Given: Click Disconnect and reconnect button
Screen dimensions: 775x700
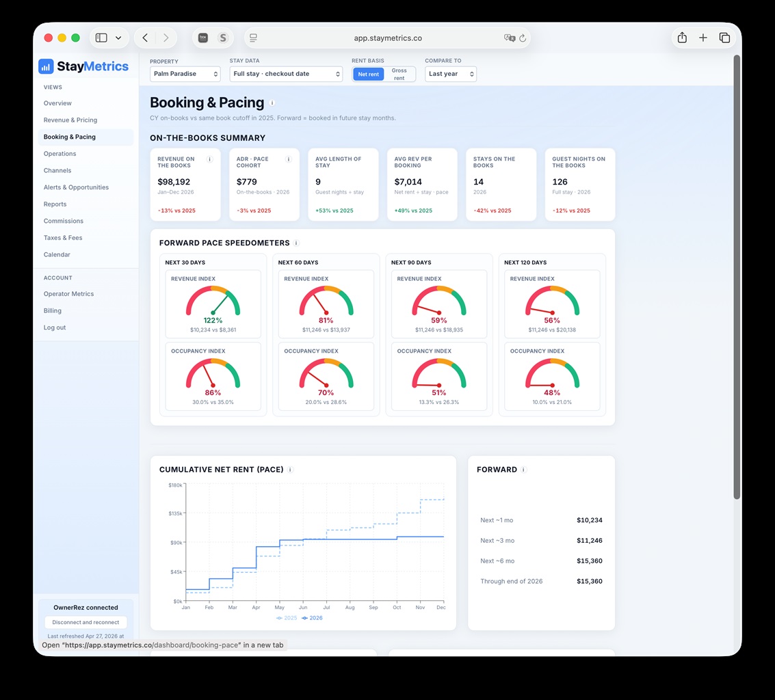Looking at the screenshot, I should pos(86,623).
